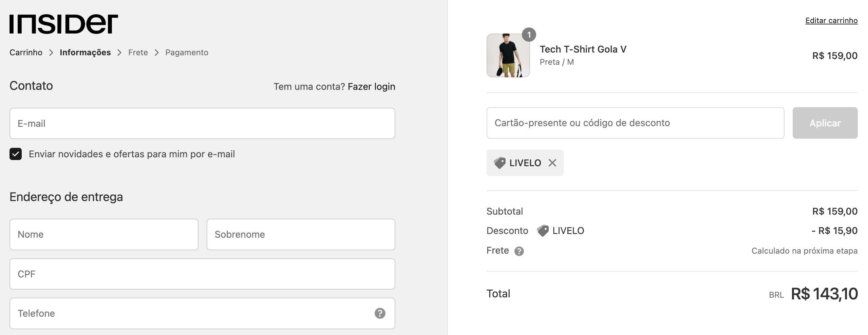Click into the Sobrenome field
Image resolution: width=868 pixels, height=335 pixels.
(x=301, y=235)
